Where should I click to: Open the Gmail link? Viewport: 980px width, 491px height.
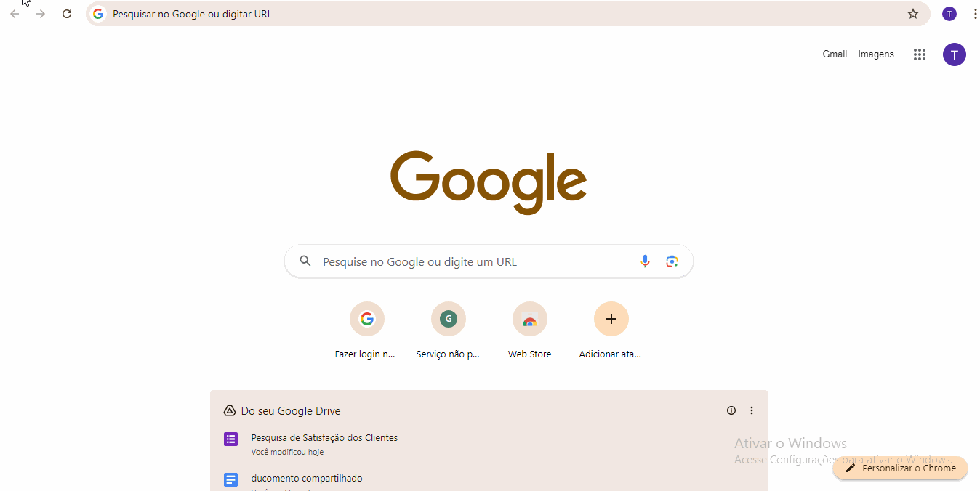coord(835,54)
